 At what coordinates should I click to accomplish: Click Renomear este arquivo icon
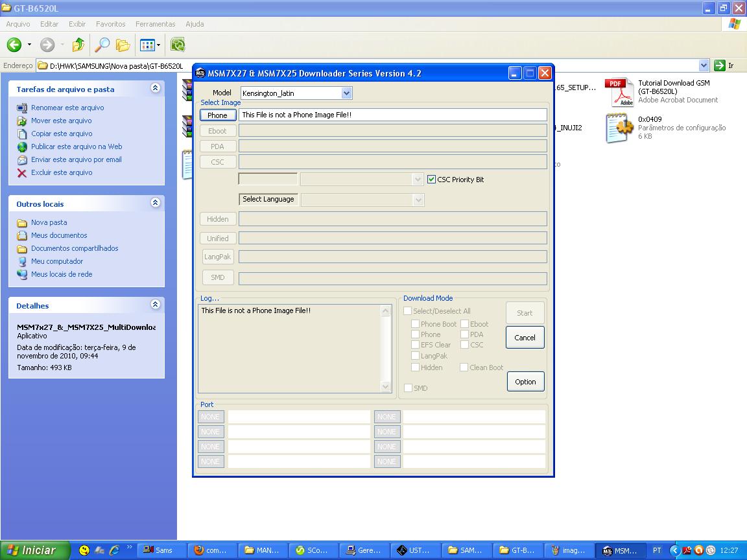(22, 108)
